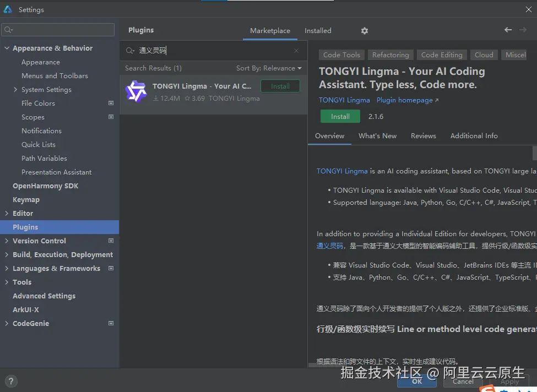Expand the Tools section

[x=7, y=282]
